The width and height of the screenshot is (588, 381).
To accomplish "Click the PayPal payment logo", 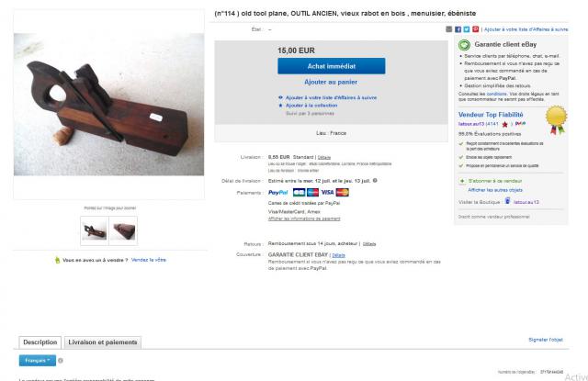I will 277,193.
